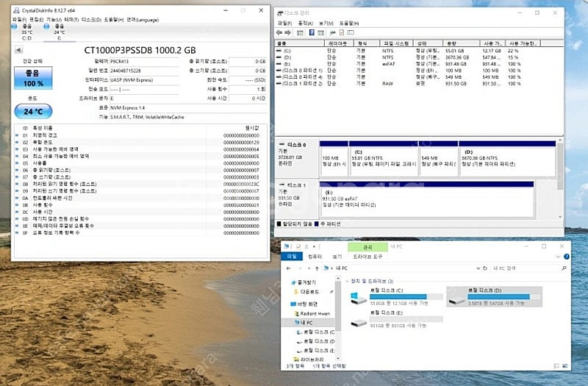The image size is (588, 386).
Task: Open the 드라이브 도구 ribbon tab
Action: click(x=367, y=256)
